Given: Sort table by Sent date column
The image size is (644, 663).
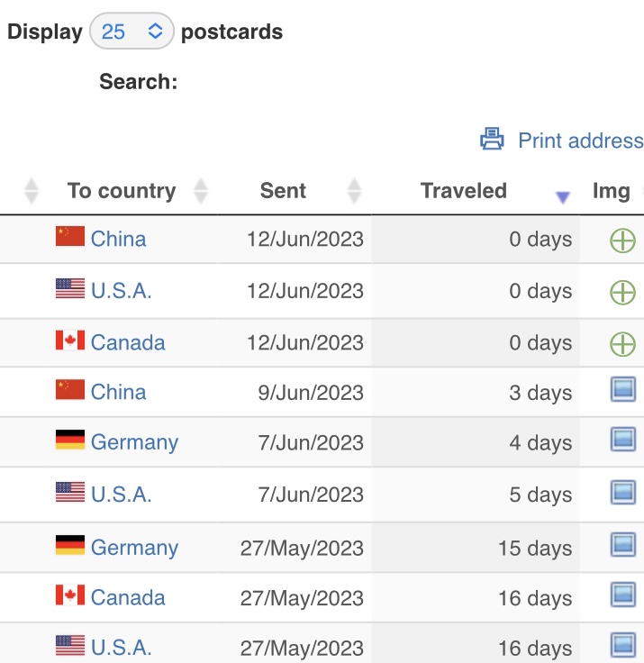Looking at the screenshot, I should [x=283, y=191].
